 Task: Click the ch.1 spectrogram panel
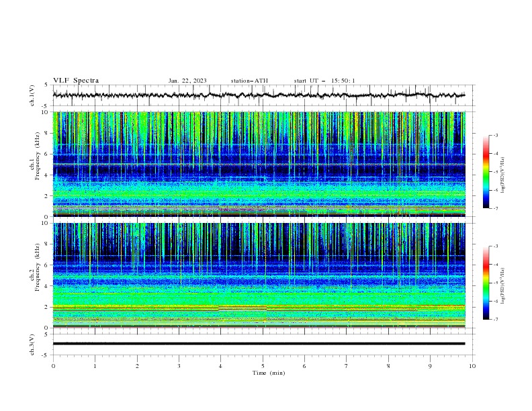tap(259, 164)
